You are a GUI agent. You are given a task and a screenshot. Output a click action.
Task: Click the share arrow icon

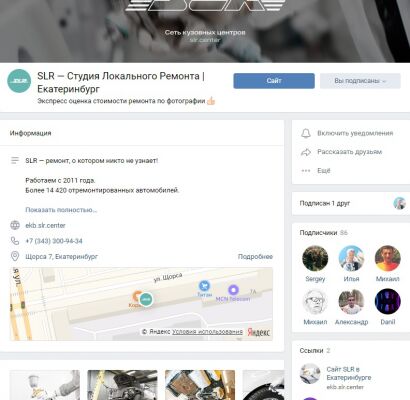click(306, 152)
